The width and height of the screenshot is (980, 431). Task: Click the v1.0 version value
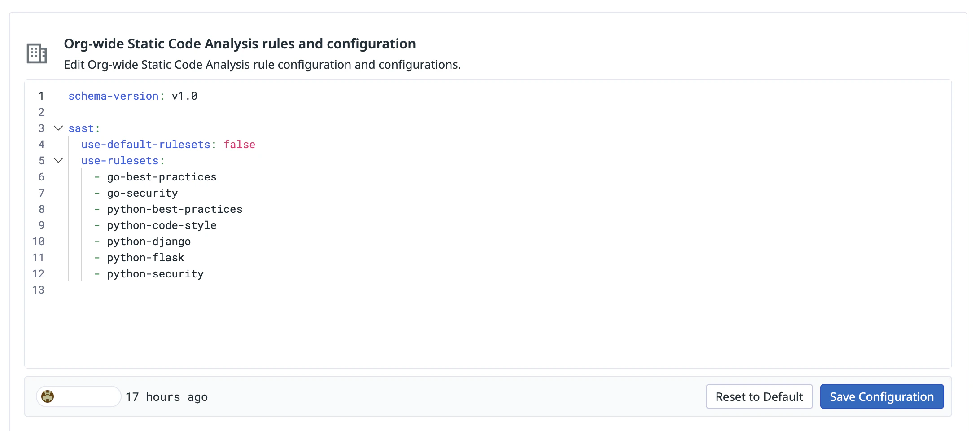(x=184, y=96)
